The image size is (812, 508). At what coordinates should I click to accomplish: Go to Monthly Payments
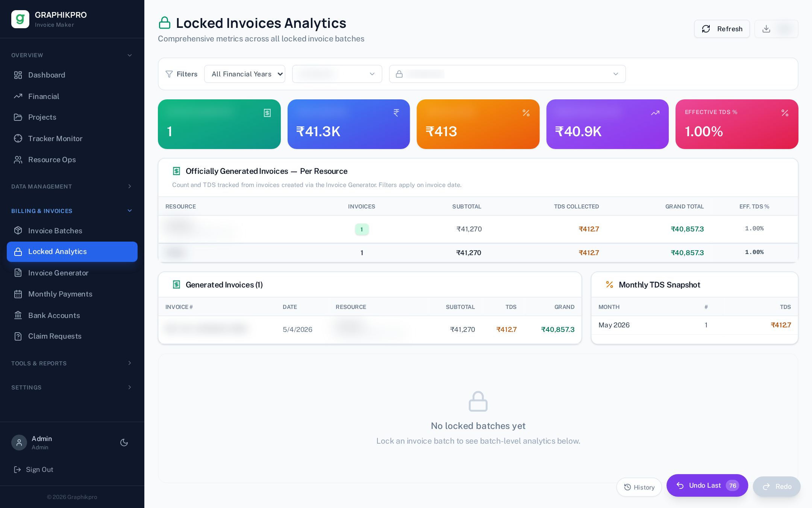(72, 294)
